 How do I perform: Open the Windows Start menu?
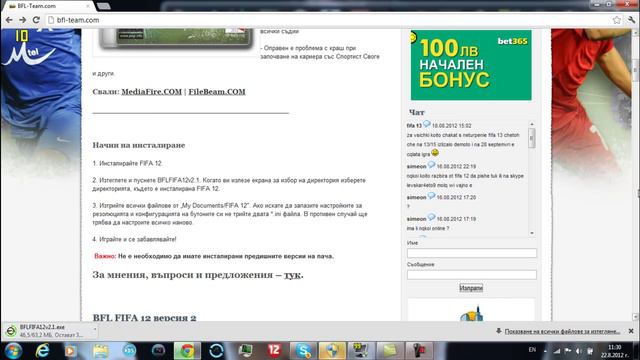13,351
